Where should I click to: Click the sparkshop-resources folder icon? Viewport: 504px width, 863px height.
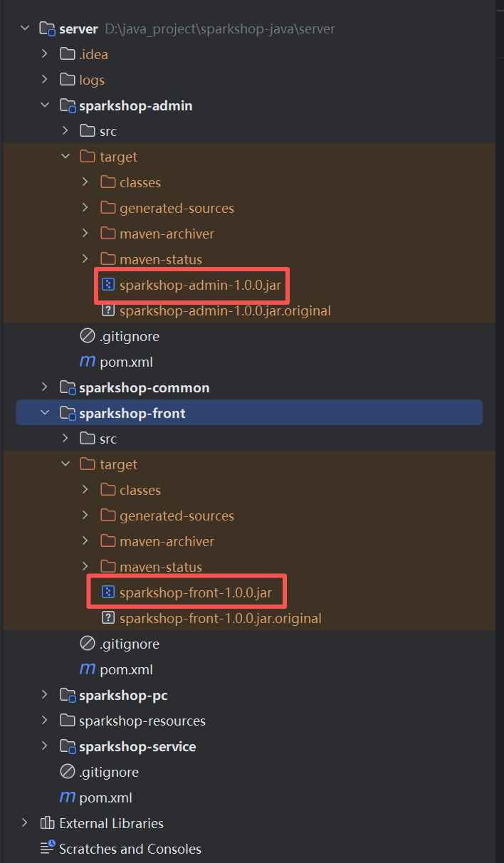[68, 721]
